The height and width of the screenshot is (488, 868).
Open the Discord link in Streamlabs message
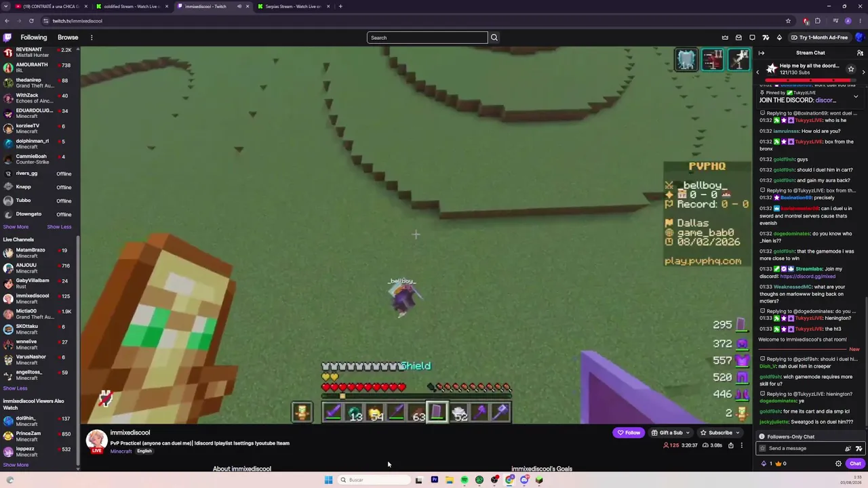(x=808, y=277)
